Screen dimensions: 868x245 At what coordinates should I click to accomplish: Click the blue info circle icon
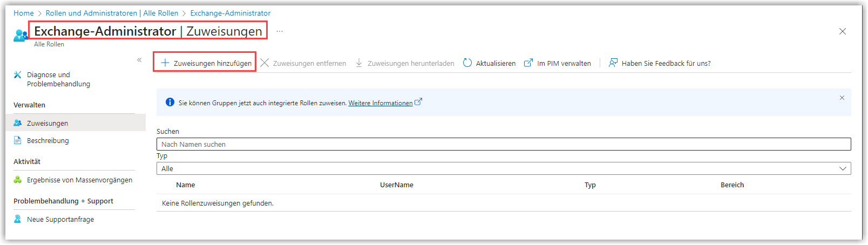point(170,102)
